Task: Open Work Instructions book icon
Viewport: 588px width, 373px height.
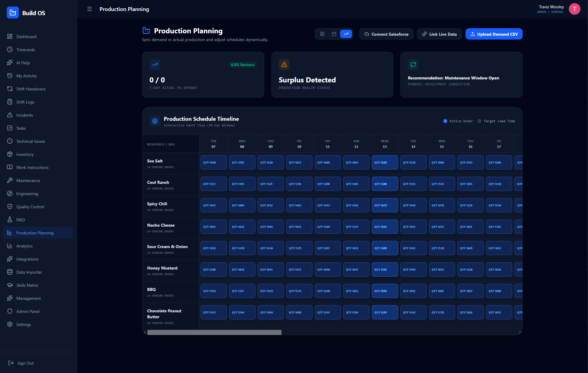Action: (10, 167)
